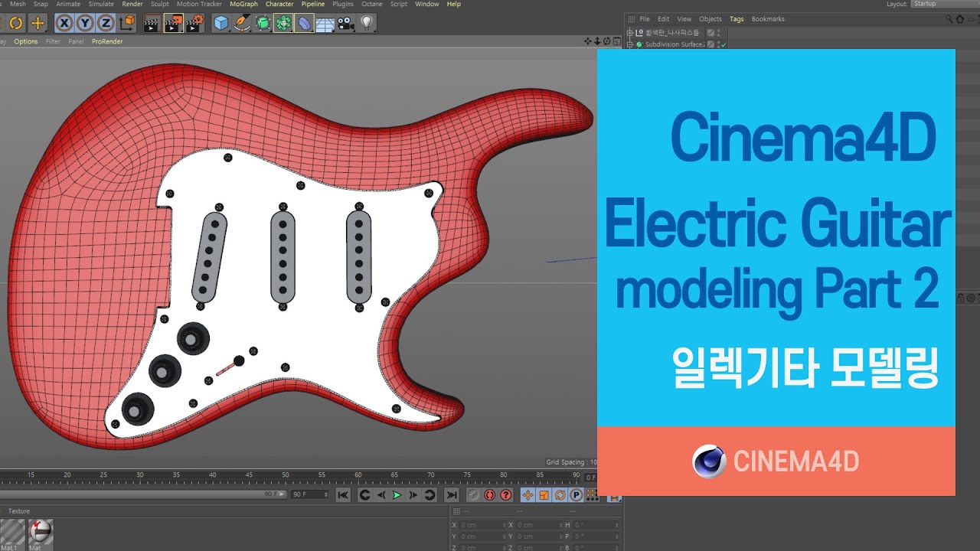Open the Pipeline menu
The height and width of the screenshot is (551, 980).
tap(313, 4)
